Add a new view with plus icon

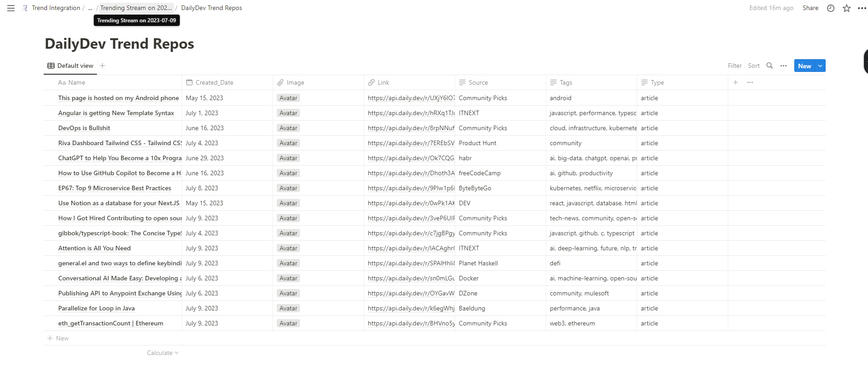coord(102,66)
